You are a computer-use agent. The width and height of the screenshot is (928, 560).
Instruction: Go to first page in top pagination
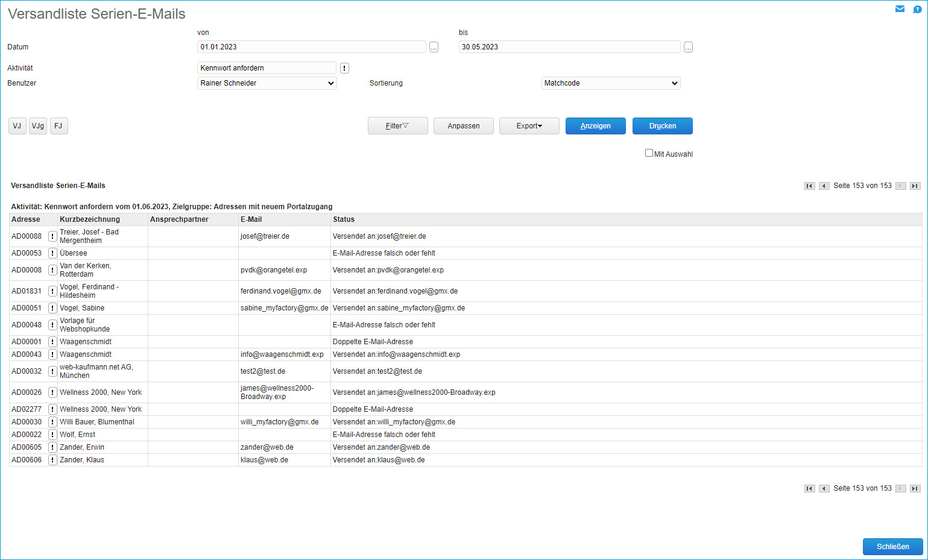pos(809,186)
